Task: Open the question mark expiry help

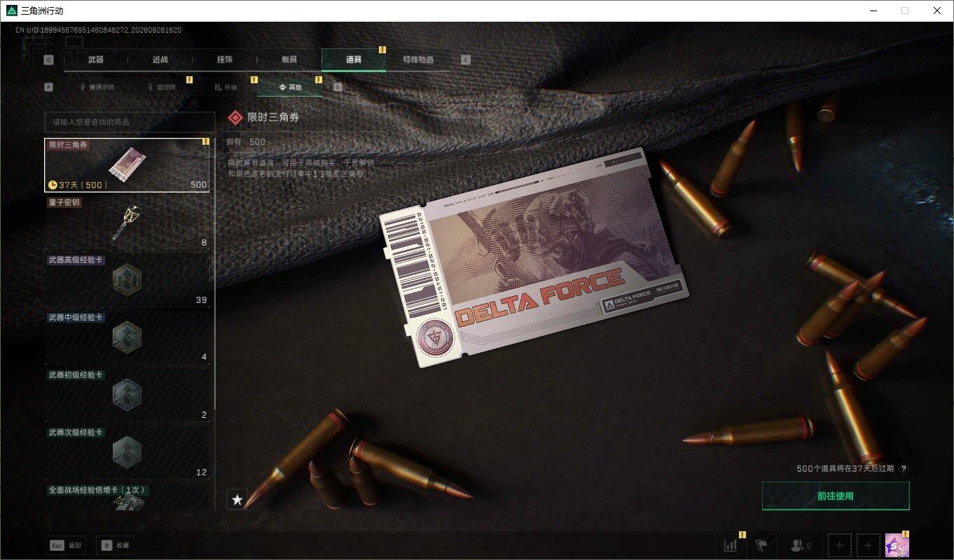Action: 904,469
